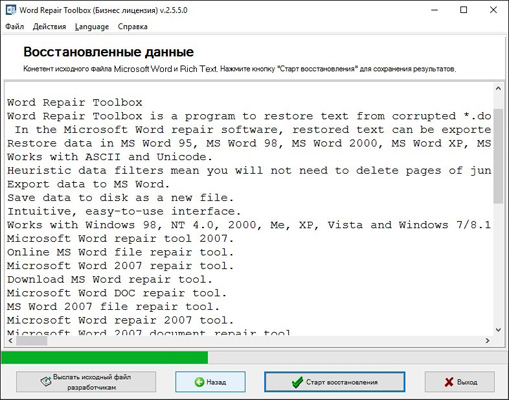This screenshot has height=400, width=509.
Task: Click the 'Восстановленные данные' heading
Action: coord(108,52)
